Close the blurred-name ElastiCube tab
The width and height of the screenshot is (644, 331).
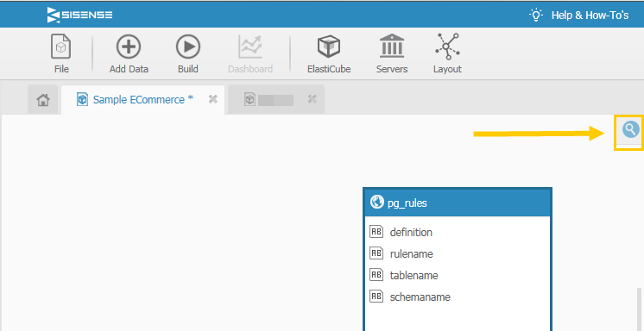[313, 99]
